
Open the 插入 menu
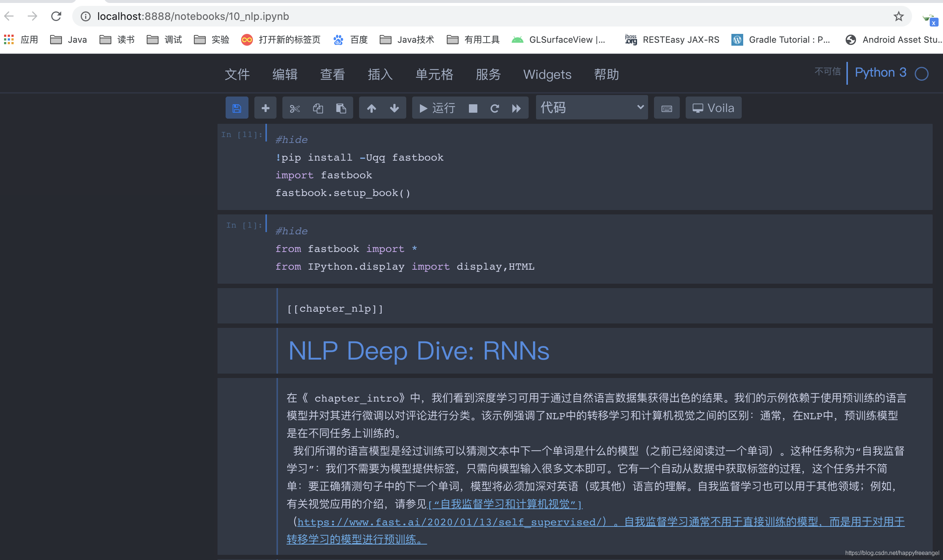380,74
